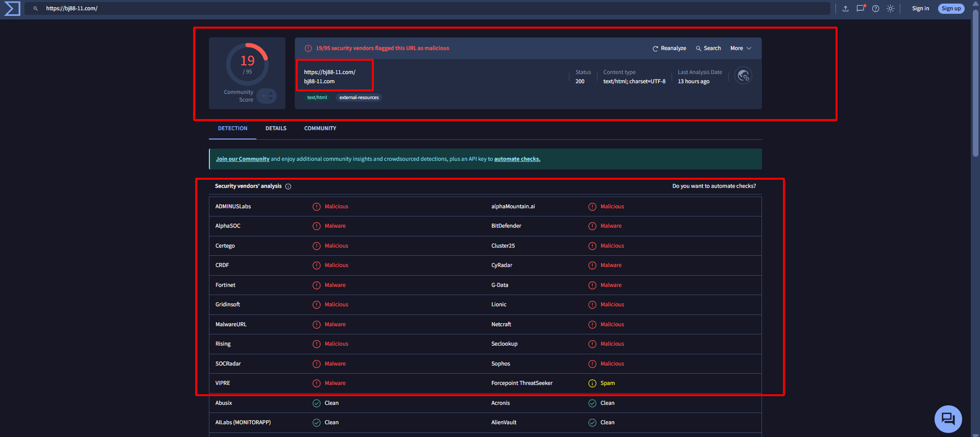Click the globe link icon beside Last Analysis Date
Image resolution: width=980 pixels, height=437 pixels.
[x=743, y=76]
